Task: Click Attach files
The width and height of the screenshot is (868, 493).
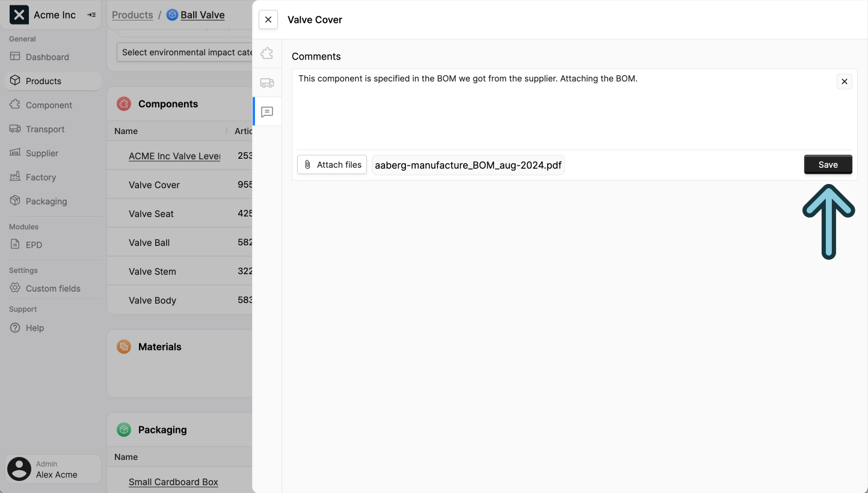Action: pyautogui.click(x=331, y=164)
